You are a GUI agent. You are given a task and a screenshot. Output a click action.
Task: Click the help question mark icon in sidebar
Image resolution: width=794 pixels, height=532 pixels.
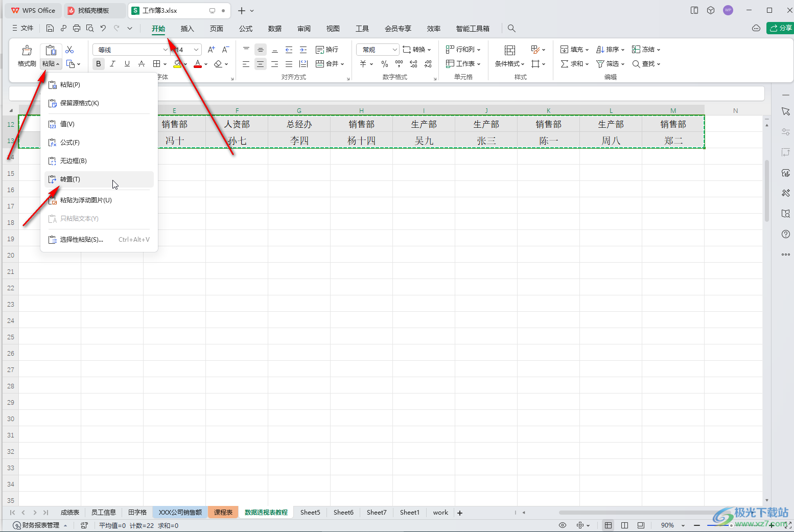point(786,234)
